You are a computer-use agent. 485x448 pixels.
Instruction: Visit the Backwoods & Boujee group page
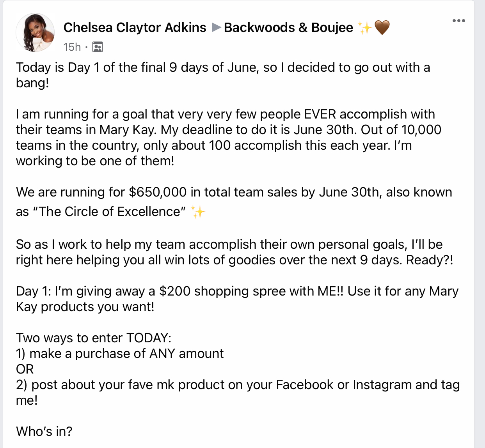tap(288, 27)
